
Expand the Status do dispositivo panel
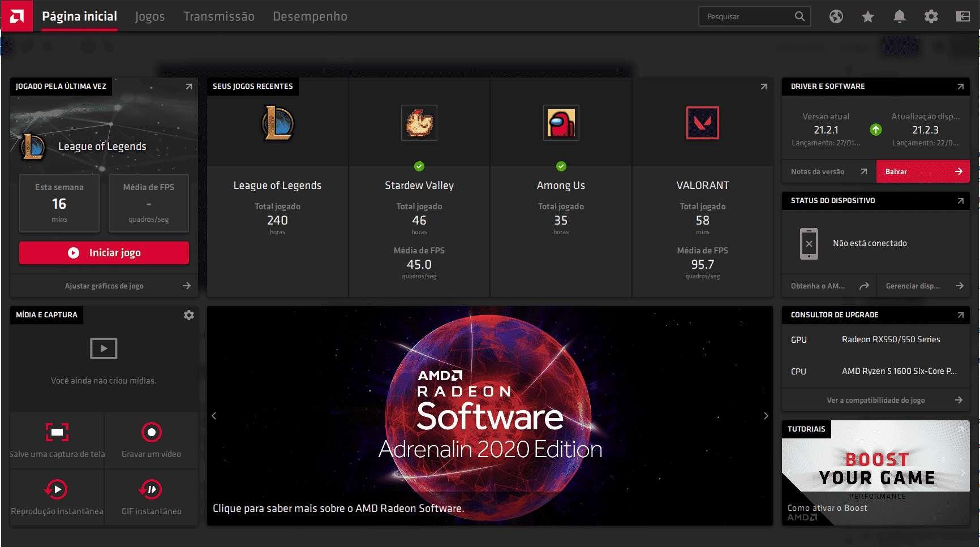point(961,201)
